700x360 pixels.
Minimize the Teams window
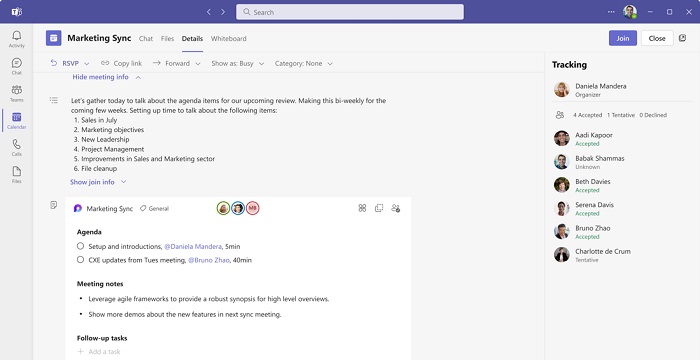(650, 12)
